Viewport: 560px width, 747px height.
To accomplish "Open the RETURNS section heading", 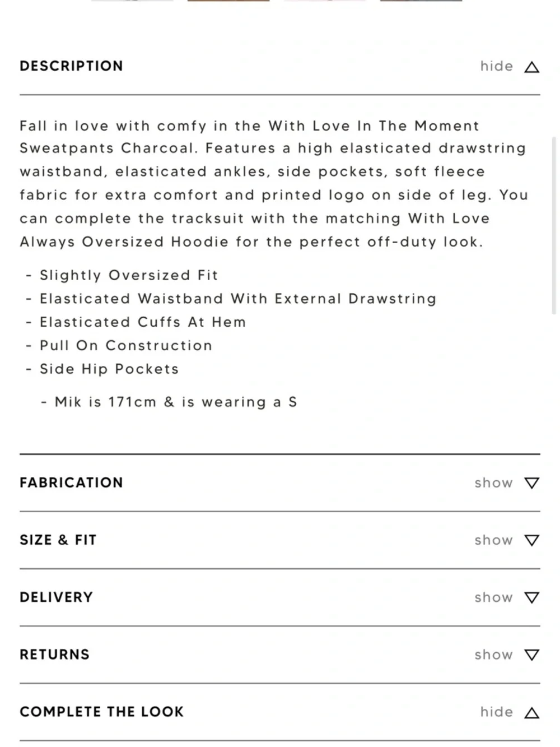I will click(x=54, y=654).
